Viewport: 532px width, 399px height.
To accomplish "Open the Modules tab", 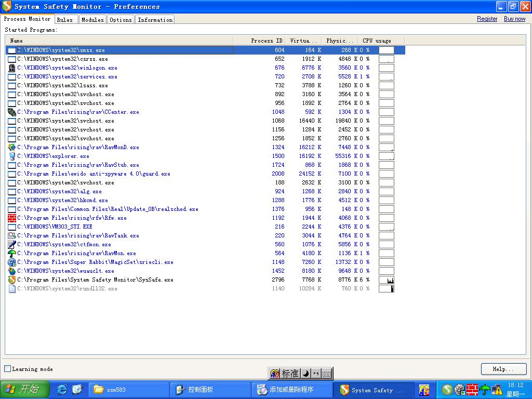I will point(92,20).
